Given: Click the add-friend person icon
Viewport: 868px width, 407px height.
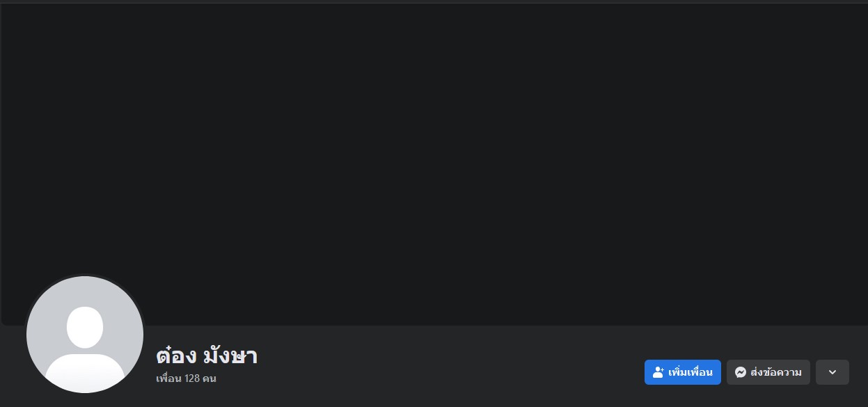Looking at the screenshot, I should [x=658, y=372].
